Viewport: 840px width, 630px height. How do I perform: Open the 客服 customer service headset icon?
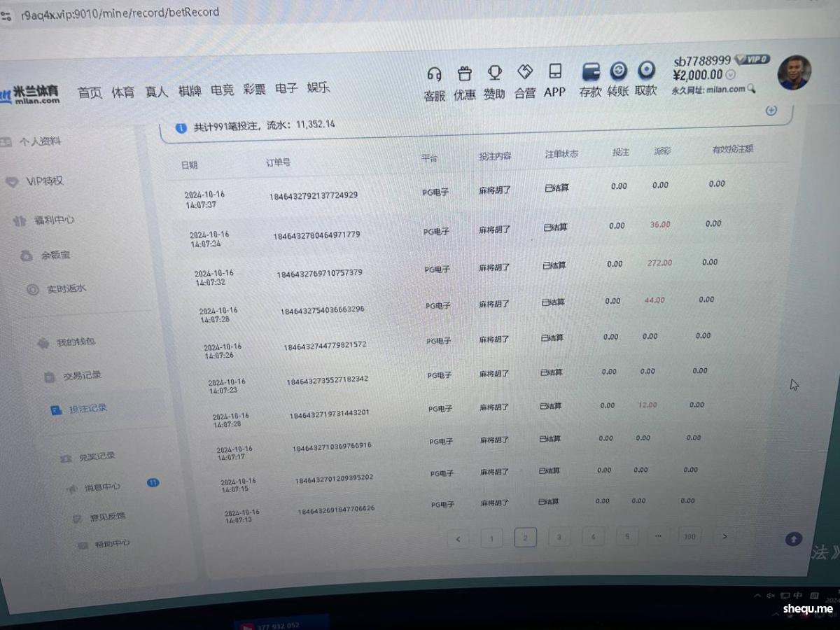coord(434,73)
